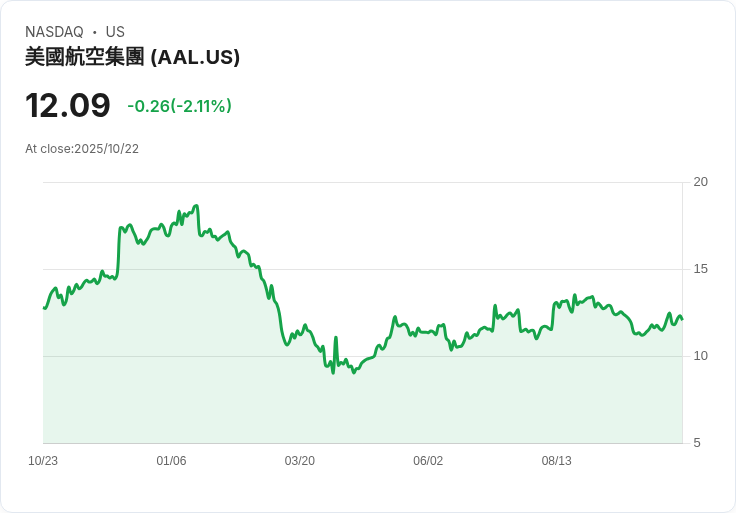The height and width of the screenshot is (513, 736).
Task: Select the 15 y-axis price label
Action: (701, 269)
